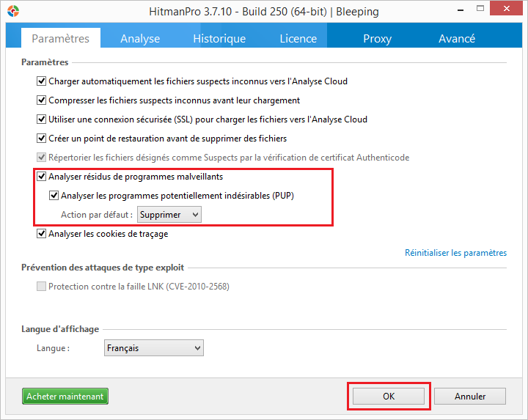
Task: Disable secure SSL connection checkbox
Action: (x=41, y=119)
